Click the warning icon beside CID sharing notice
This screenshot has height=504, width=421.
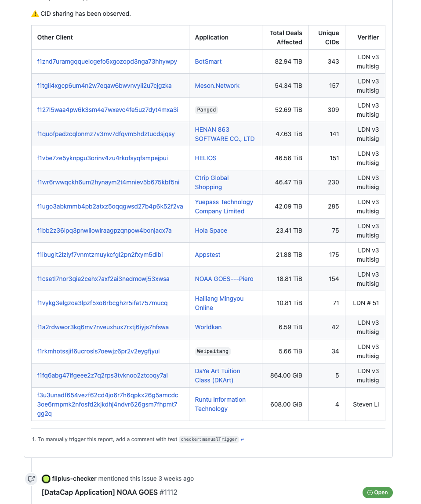point(34,14)
